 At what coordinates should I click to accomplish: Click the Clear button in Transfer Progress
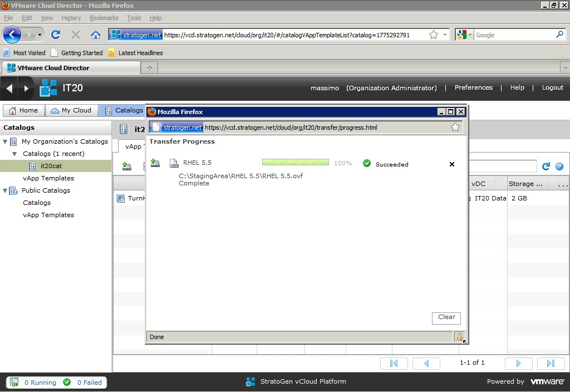[446, 317]
